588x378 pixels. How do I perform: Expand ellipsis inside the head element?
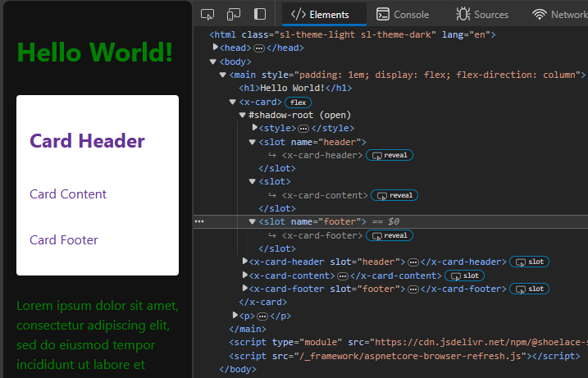pos(259,48)
